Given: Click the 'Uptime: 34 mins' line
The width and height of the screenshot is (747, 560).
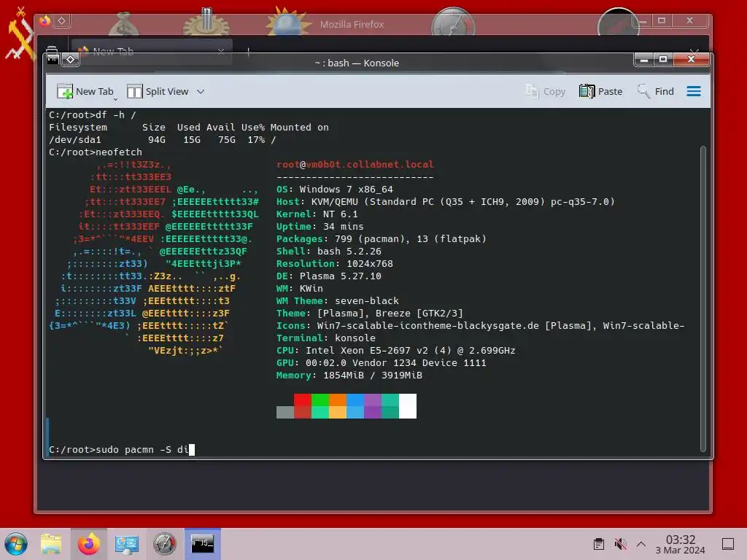Looking at the screenshot, I should pos(320,226).
